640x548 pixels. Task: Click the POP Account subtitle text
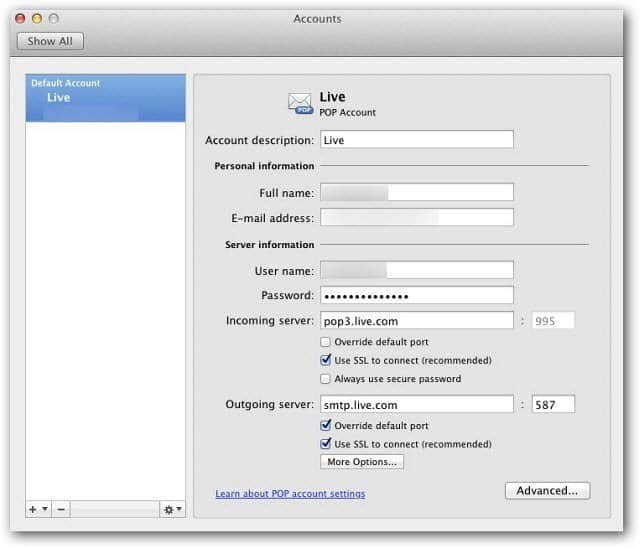coord(347,113)
